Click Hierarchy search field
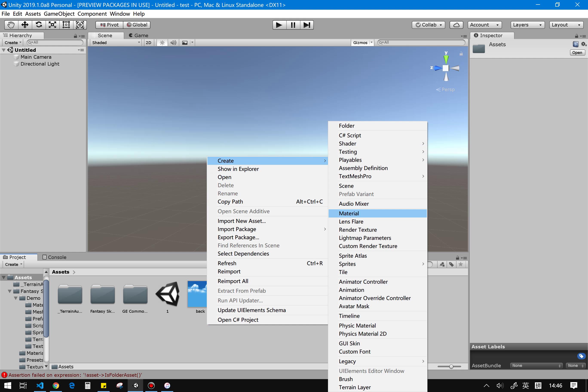588x392 pixels. pyautogui.click(x=55, y=43)
